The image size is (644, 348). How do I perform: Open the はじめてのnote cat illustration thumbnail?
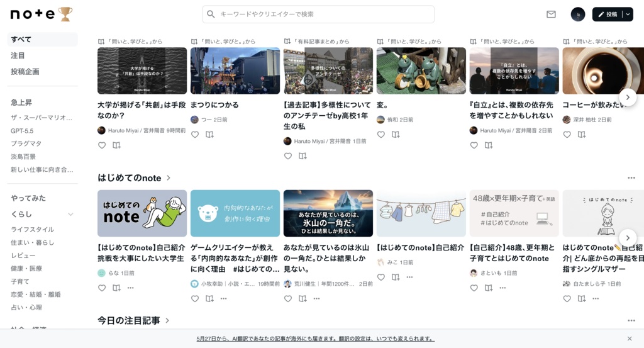[142, 213]
